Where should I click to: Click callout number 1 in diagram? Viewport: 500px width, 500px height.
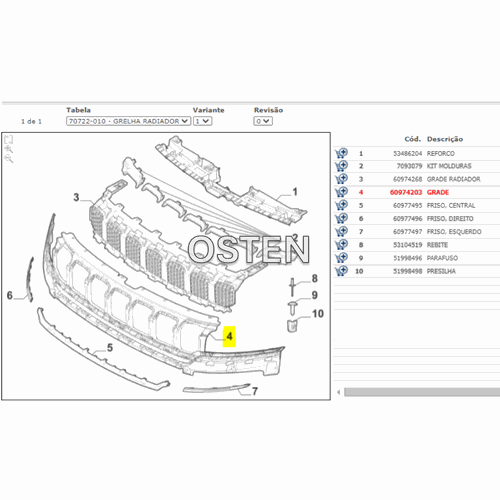click(x=295, y=192)
